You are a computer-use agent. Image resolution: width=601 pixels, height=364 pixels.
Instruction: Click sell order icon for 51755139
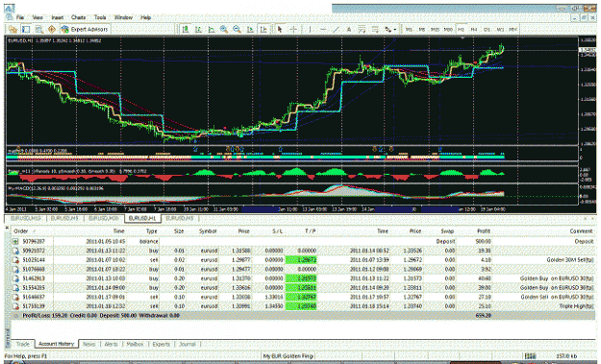click(15, 306)
